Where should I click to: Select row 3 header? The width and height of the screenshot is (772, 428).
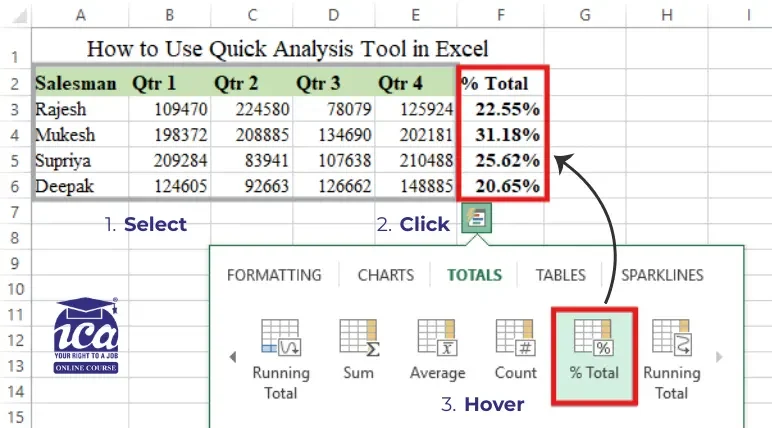[15, 109]
